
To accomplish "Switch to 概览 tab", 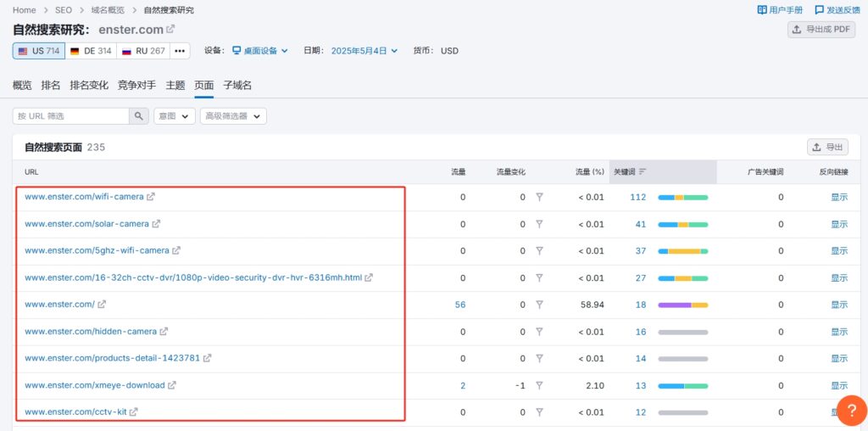I will 22,86.
